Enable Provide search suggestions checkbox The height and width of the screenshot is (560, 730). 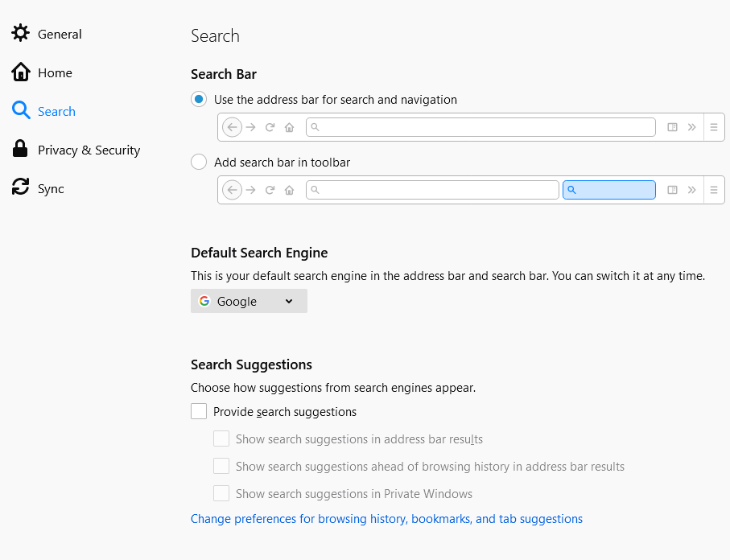pyautogui.click(x=199, y=412)
